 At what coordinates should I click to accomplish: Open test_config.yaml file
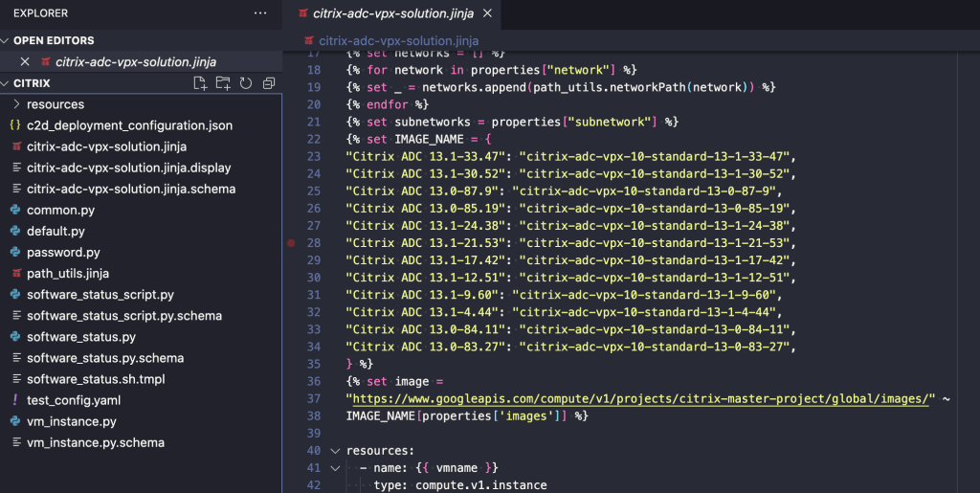pos(74,400)
